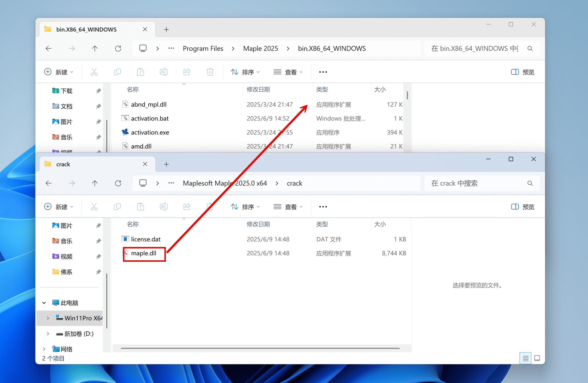Select the bin.X86_64_WINDOWS tab
This screenshot has height=383, width=588.
click(x=86, y=29)
